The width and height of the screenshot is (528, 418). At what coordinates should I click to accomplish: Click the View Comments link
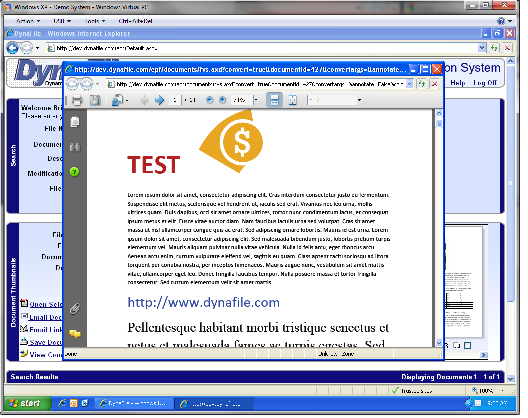tap(46, 355)
